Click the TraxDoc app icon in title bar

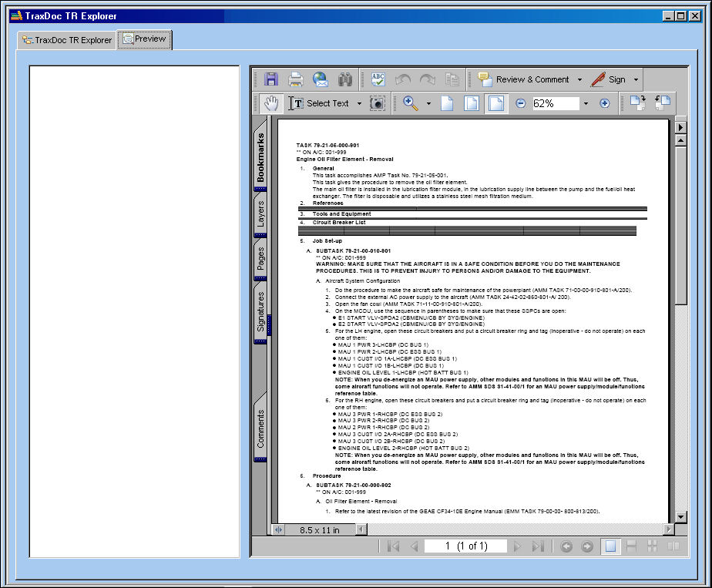(16, 16)
